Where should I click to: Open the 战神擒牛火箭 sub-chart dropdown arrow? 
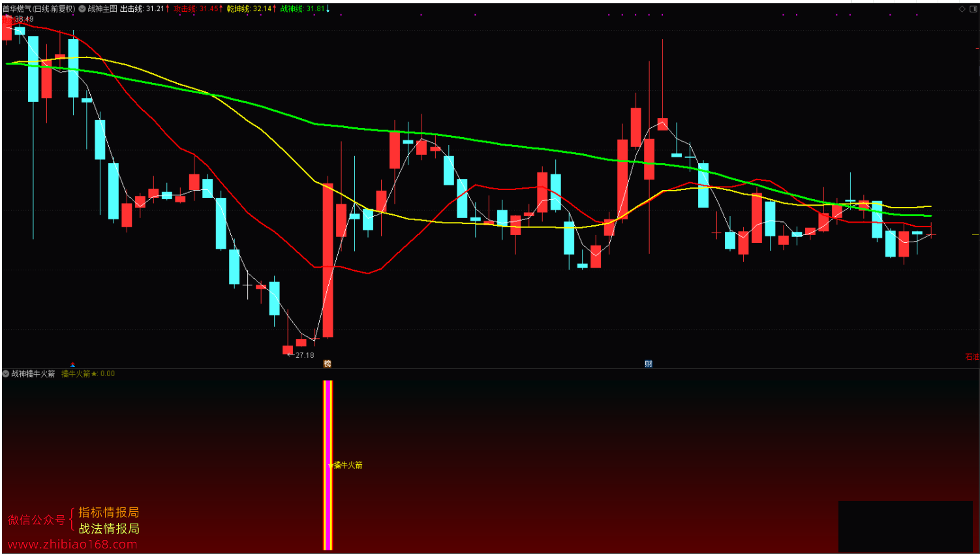(6, 374)
